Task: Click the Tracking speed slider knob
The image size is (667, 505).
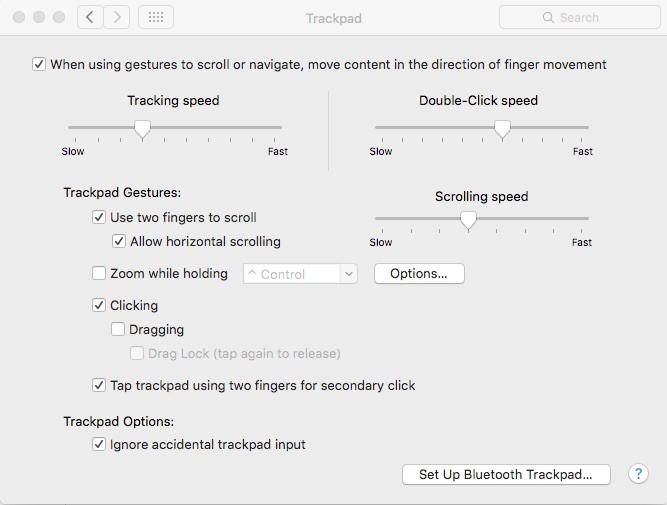Action: (x=143, y=128)
